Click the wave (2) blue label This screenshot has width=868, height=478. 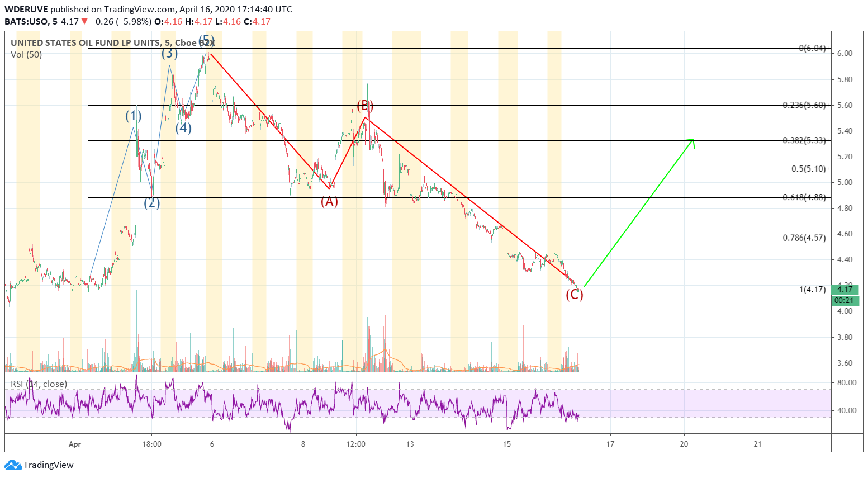point(151,203)
